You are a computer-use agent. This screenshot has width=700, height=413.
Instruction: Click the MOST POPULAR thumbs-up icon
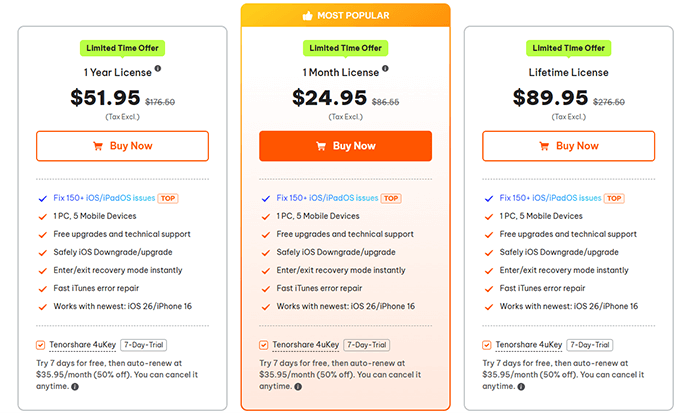coord(307,16)
